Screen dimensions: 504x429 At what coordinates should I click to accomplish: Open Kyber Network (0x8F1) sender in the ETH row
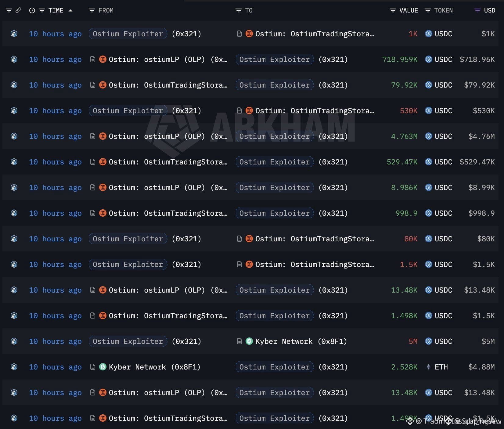(x=155, y=367)
